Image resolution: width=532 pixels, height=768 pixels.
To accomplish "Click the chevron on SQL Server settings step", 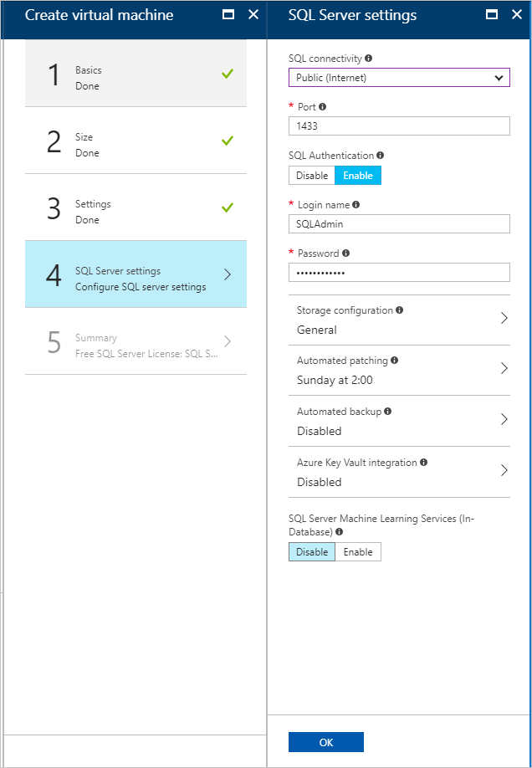I will tap(228, 274).
